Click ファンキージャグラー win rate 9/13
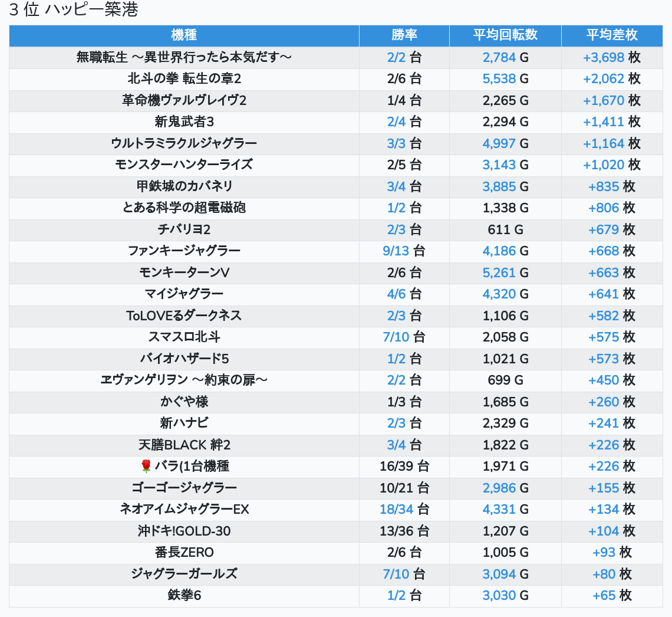Image resolution: width=672 pixels, height=617 pixels. (396, 251)
